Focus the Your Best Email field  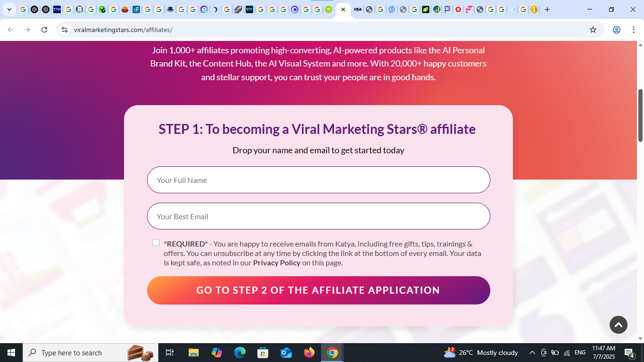[x=319, y=216]
